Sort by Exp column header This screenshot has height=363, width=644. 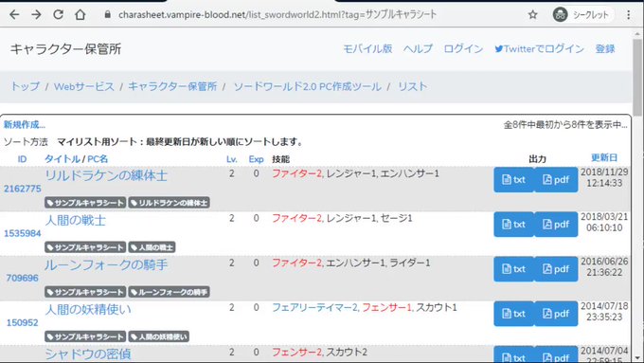(256, 159)
